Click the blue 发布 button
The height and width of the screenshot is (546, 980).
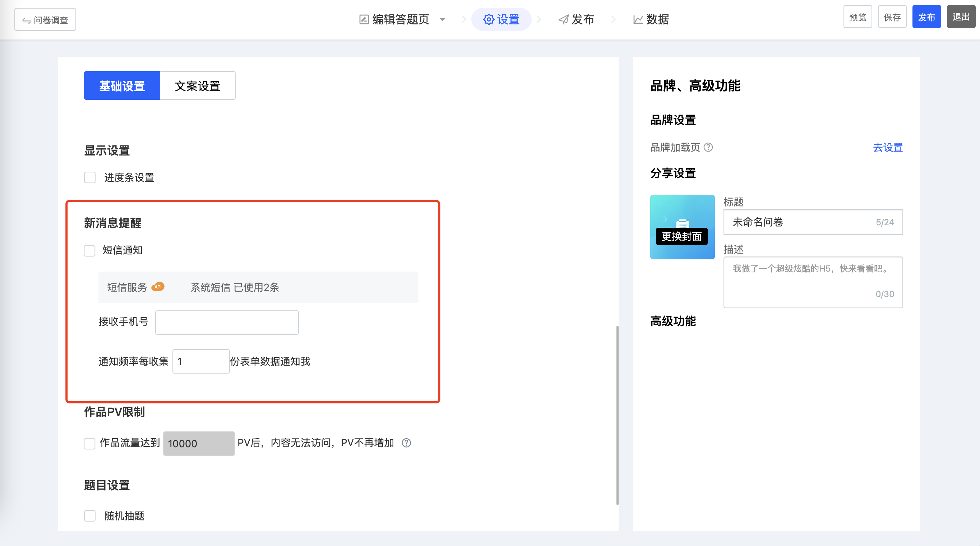926,17
